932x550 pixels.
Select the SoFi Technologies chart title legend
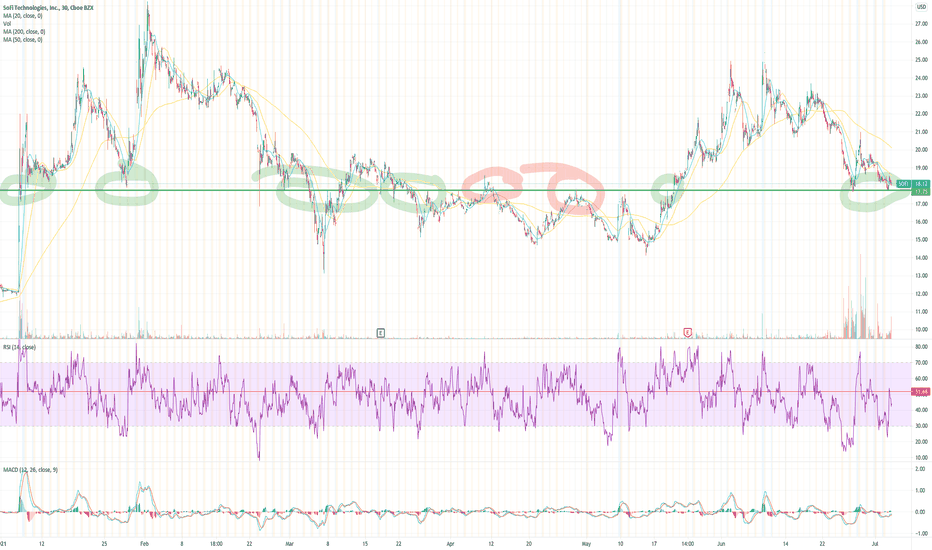pos(48,8)
